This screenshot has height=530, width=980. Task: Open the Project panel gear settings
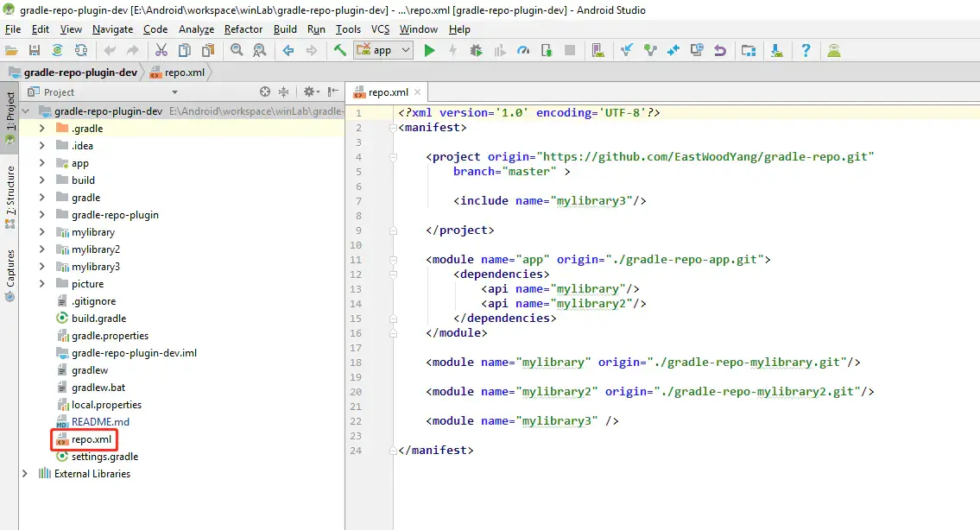coord(311,91)
